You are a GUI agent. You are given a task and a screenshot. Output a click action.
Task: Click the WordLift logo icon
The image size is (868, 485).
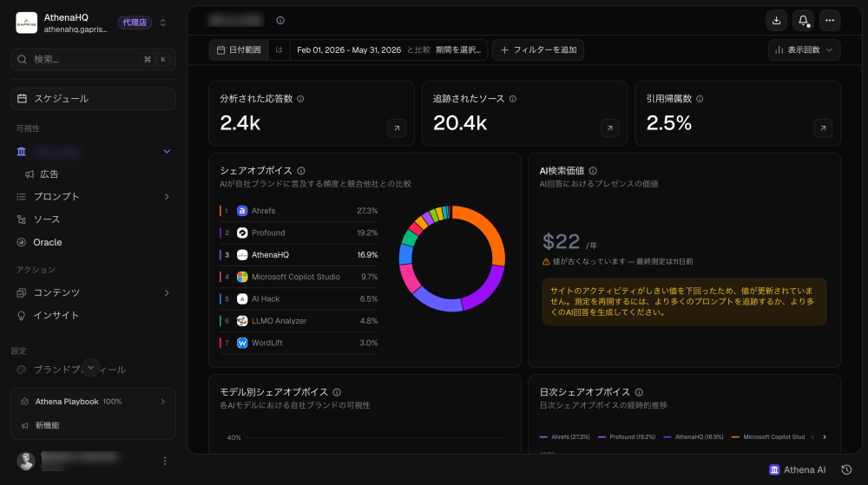click(x=242, y=343)
